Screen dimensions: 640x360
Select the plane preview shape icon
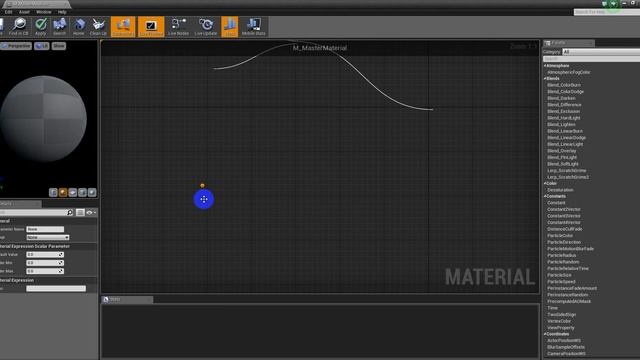73,192
